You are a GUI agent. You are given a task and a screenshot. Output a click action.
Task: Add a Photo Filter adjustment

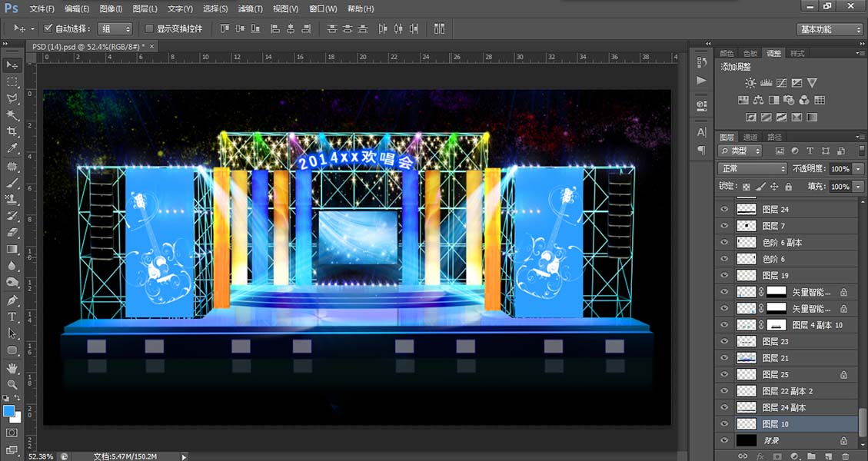pyautogui.click(x=790, y=100)
